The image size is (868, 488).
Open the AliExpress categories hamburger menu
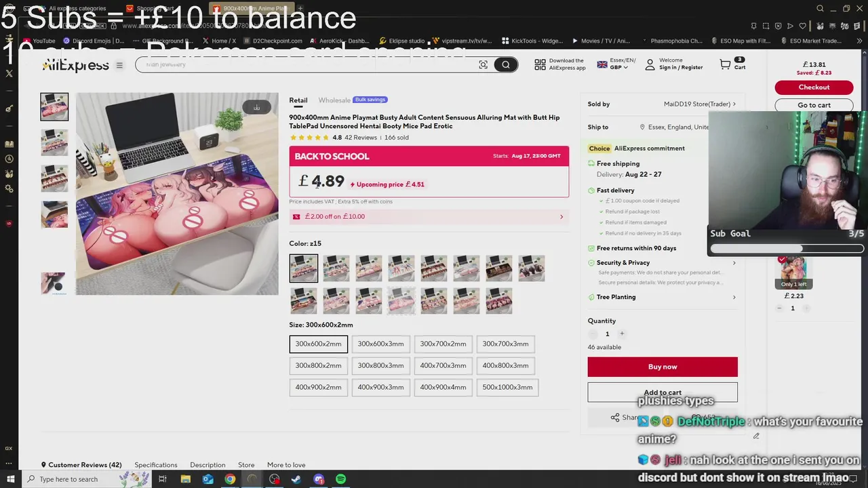point(119,65)
